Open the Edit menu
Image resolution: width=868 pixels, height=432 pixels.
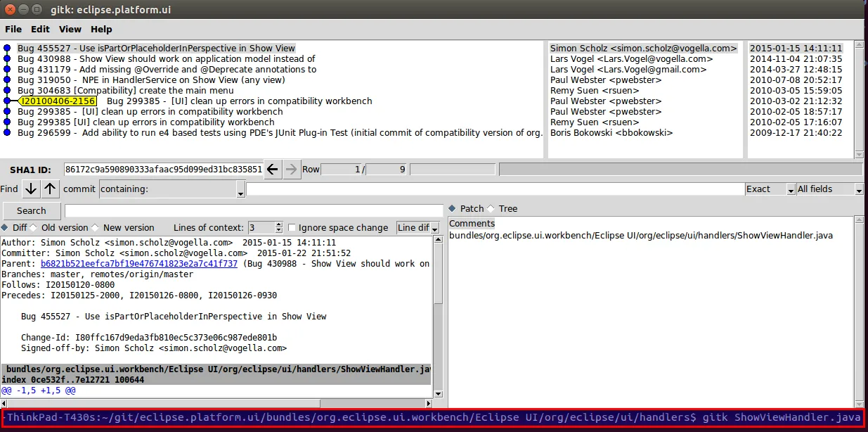click(40, 29)
